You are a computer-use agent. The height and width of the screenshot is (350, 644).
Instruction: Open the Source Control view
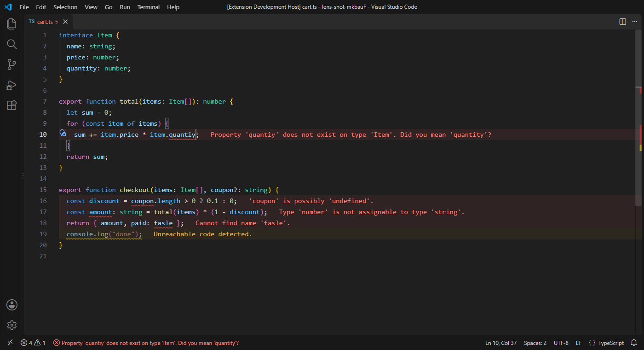(x=12, y=64)
